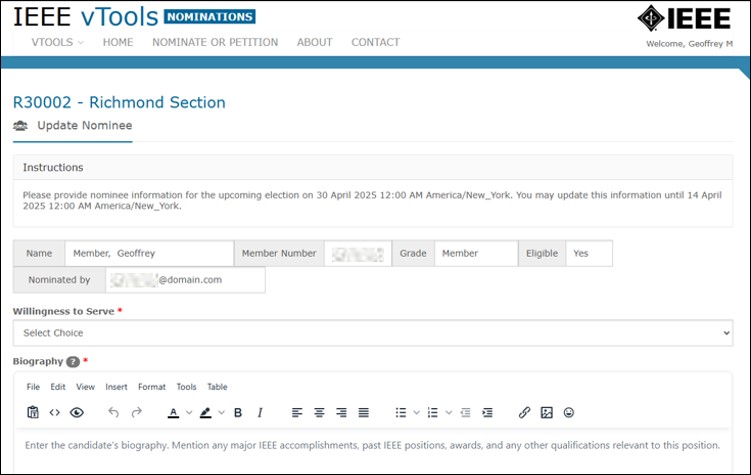
Task: Open the text color dropdown arrow
Action: (189, 412)
